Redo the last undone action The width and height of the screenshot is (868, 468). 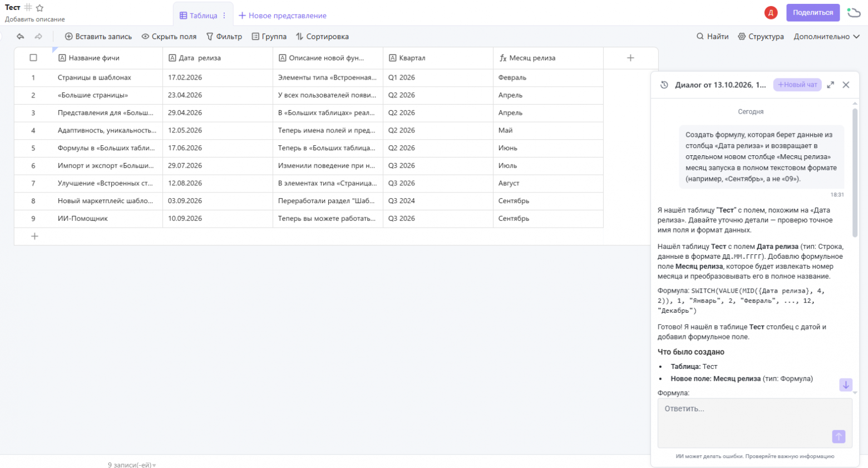[38, 37]
